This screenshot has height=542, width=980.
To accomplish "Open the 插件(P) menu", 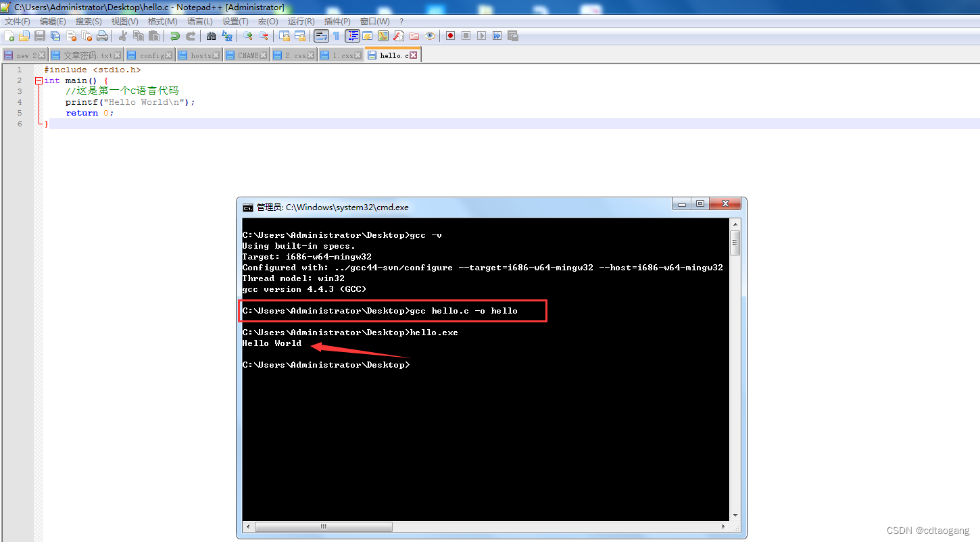I will [337, 22].
